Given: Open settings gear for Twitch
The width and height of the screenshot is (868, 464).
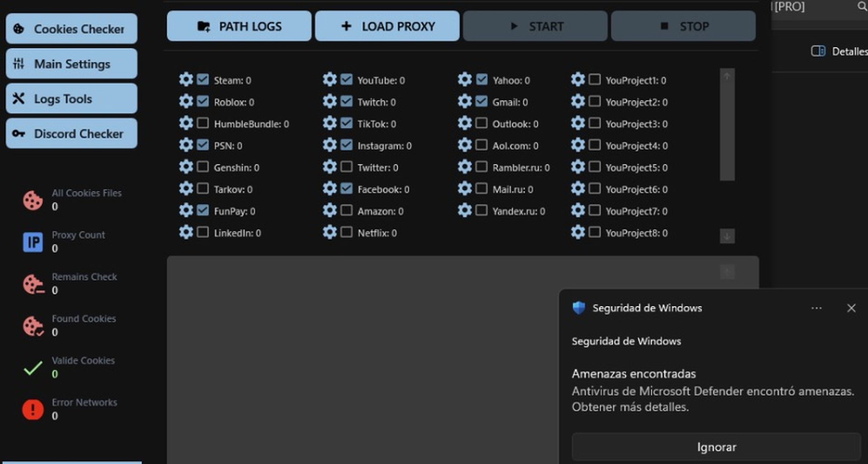Looking at the screenshot, I should [x=330, y=101].
